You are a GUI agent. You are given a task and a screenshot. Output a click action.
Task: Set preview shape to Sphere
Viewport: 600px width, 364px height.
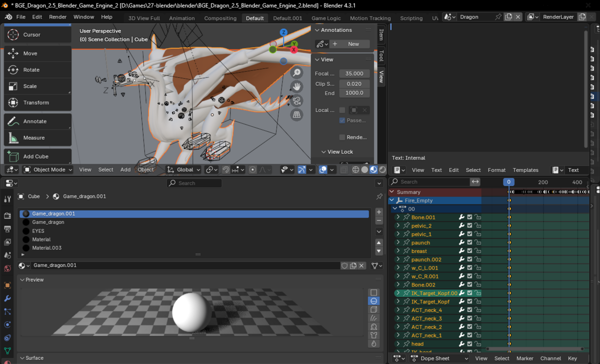click(x=373, y=301)
